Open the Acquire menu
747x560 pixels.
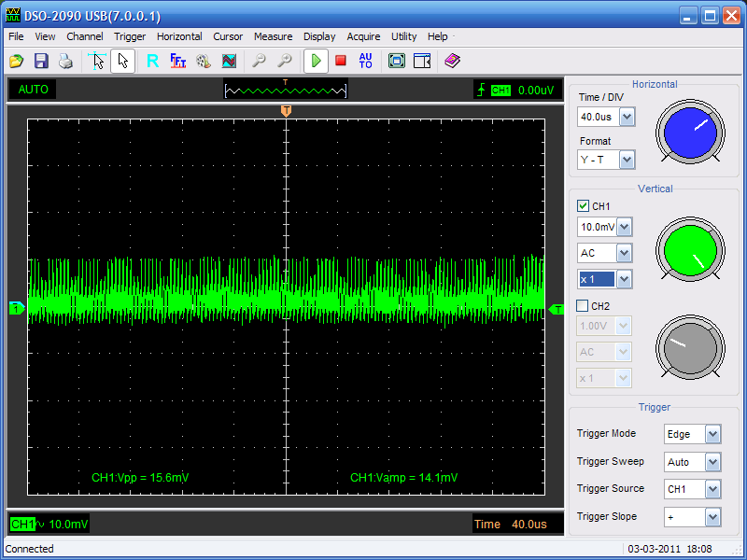(x=363, y=36)
